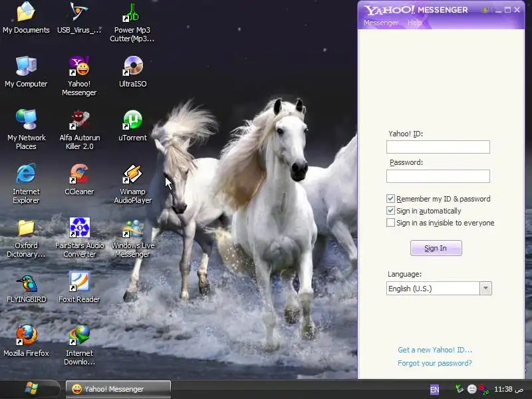Open the Messenger menu
Screen dimensions: 532x399
380,23
